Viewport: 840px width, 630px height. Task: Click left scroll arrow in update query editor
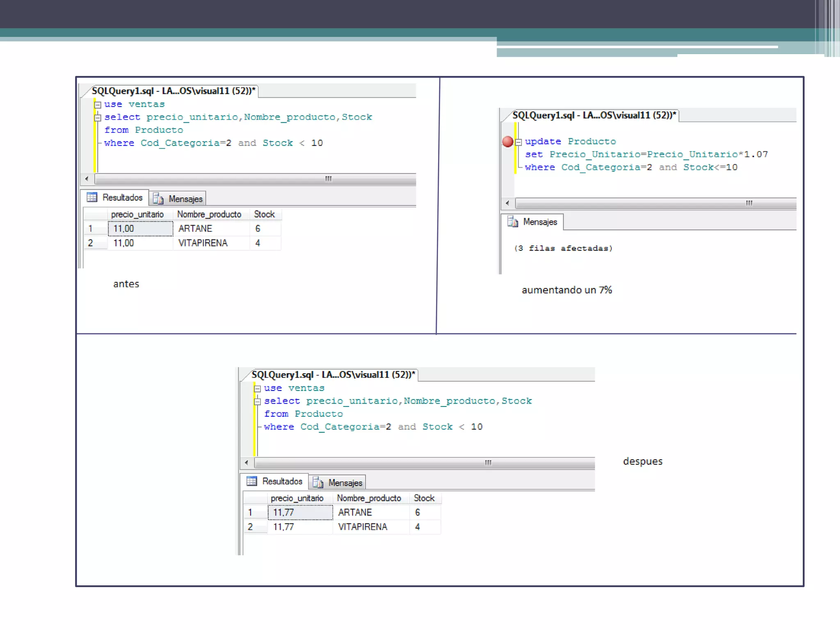[507, 203]
